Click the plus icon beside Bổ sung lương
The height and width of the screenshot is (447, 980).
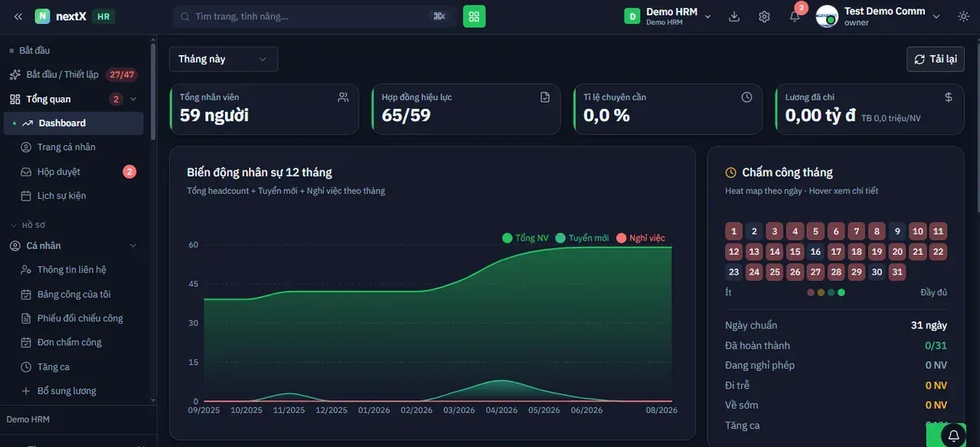[26, 391]
